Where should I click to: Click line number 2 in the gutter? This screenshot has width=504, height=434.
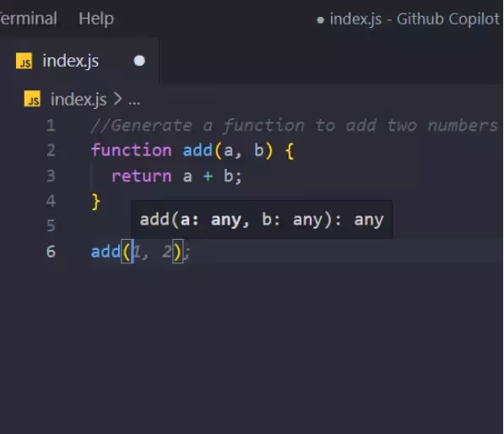click(x=51, y=150)
